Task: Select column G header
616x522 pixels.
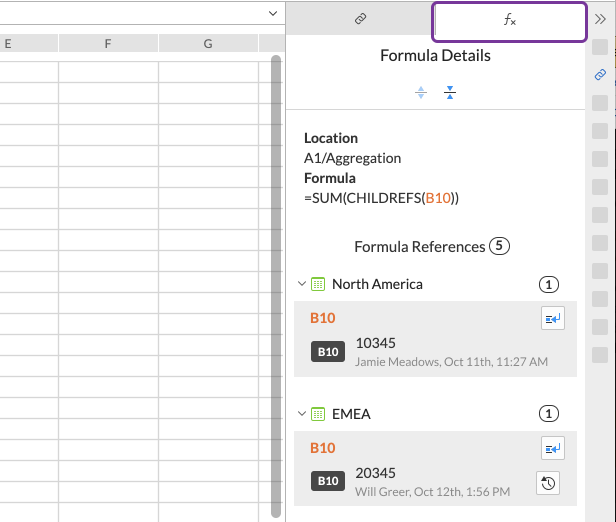Action: click(x=207, y=43)
